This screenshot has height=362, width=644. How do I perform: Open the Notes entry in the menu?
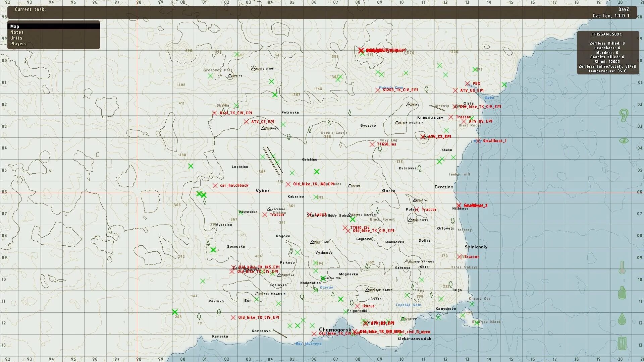[x=17, y=32]
